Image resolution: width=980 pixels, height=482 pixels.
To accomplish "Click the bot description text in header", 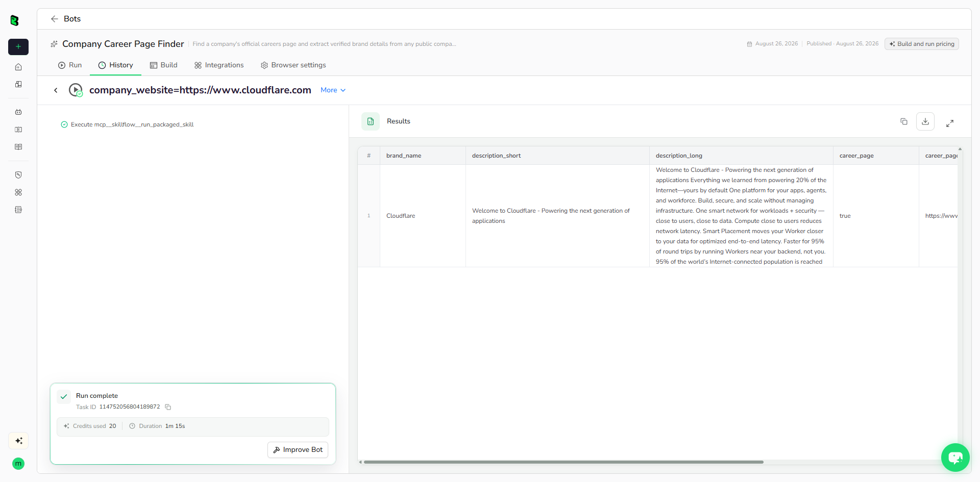I will pyautogui.click(x=325, y=44).
